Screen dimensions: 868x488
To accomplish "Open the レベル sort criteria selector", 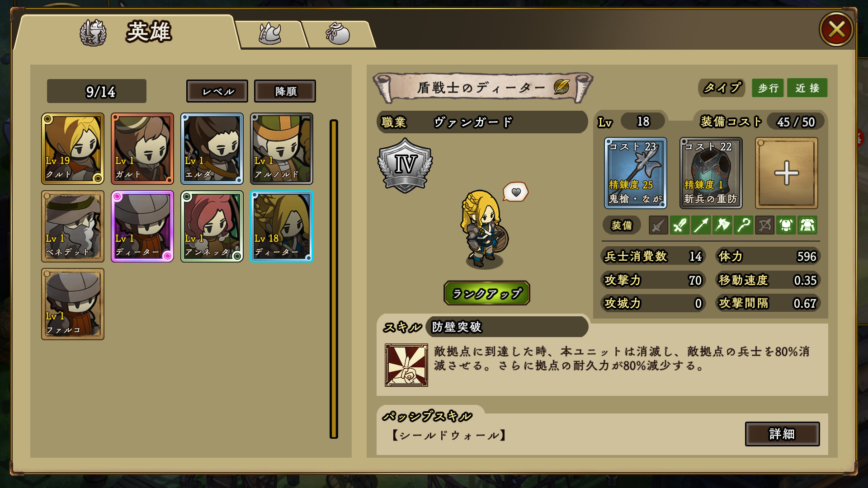I will pos(217,91).
